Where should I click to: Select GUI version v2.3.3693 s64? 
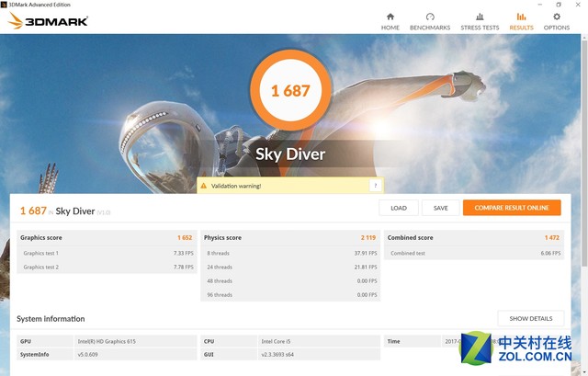277,355
